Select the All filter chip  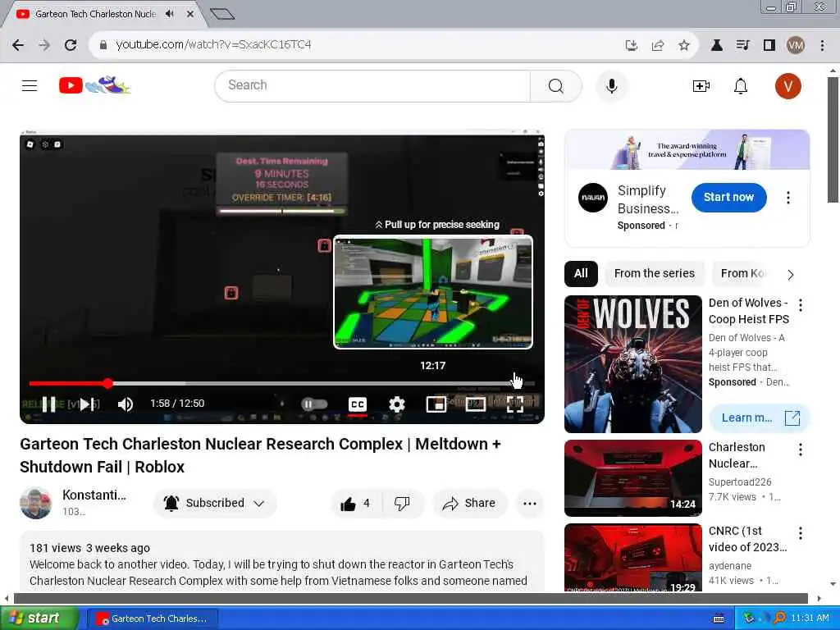[581, 274]
